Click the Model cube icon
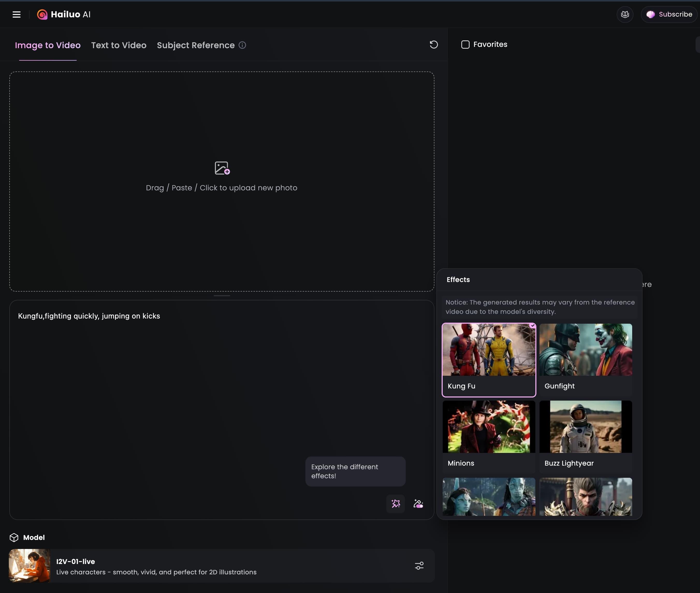This screenshot has width=700, height=593. click(14, 538)
